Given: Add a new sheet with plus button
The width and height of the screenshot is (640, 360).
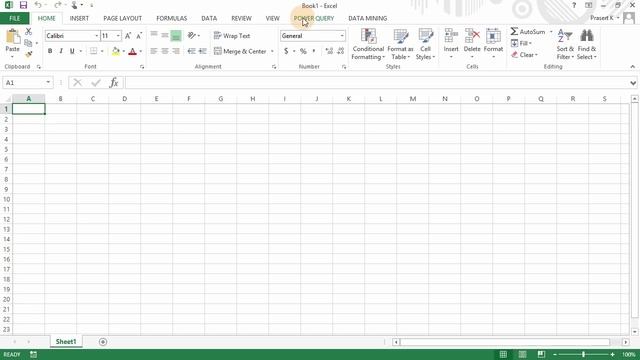Looking at the screenshot, I should coord(103,342).
